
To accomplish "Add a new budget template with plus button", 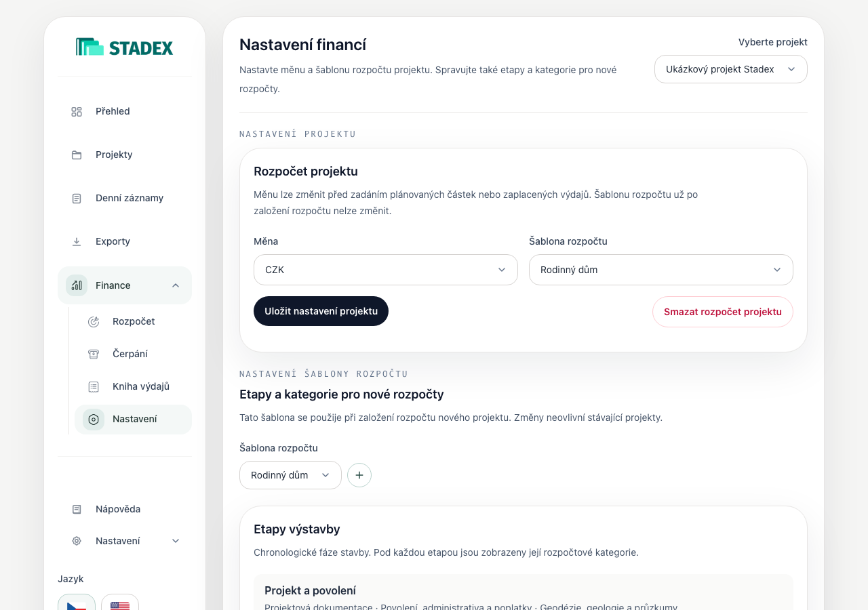I will tap(359, 475).
